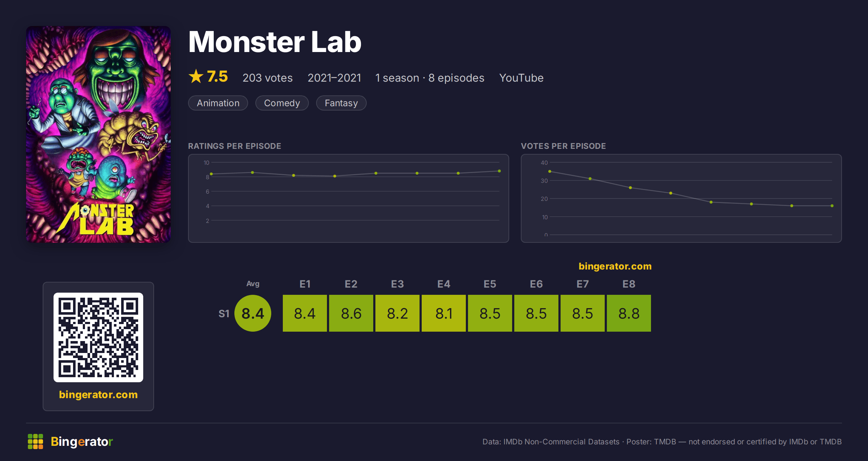Click the YouTube network label
The height and width of the screenshot is (461, 868).
522,78
